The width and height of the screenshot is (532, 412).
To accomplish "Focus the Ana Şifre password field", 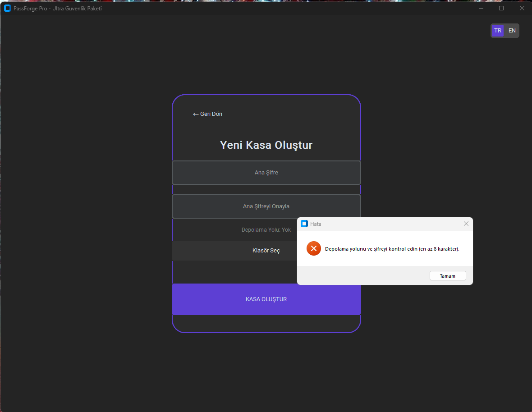I will (266, 173).
